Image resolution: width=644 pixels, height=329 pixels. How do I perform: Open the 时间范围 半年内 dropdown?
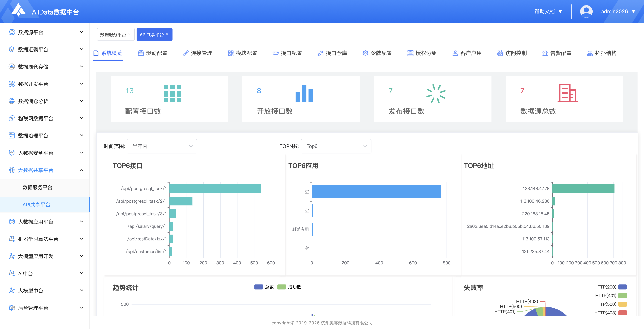click(162, 146)
